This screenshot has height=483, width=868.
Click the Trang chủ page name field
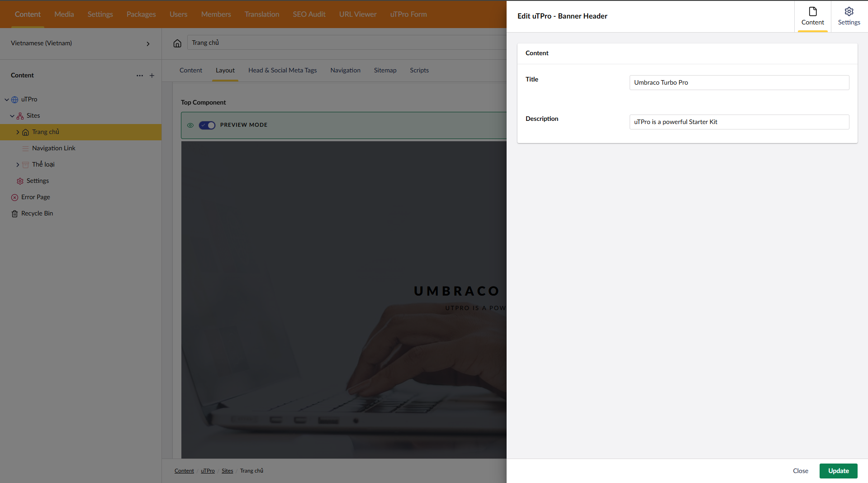click(346, 43)
